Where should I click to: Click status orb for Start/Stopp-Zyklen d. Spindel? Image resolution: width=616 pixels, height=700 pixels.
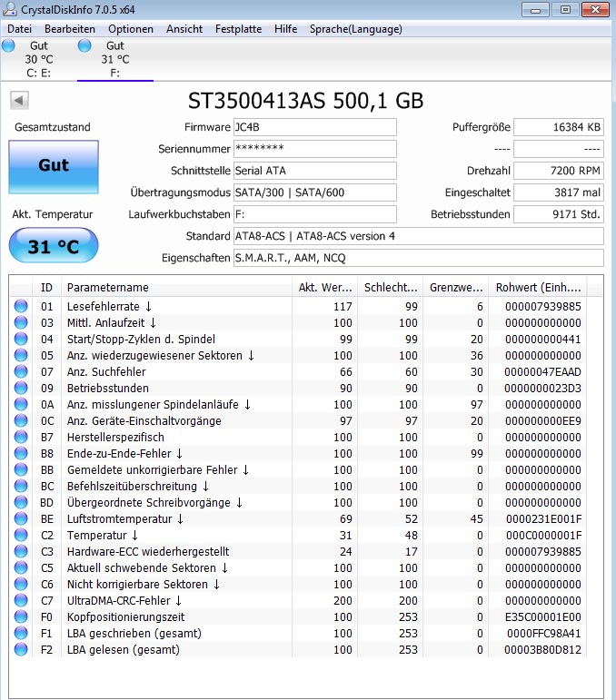[21, 339]
